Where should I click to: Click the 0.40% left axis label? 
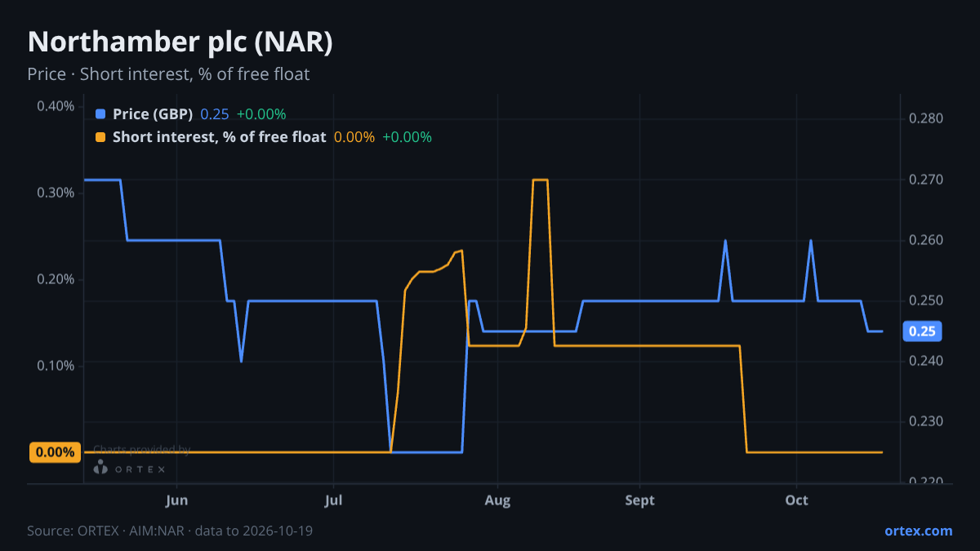click(56, 106)
